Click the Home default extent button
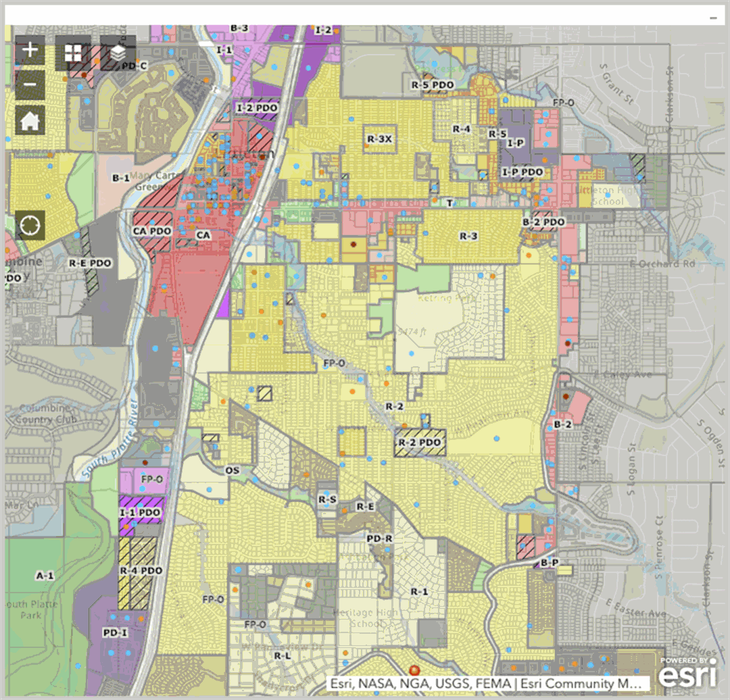 [x=30, y=121]
